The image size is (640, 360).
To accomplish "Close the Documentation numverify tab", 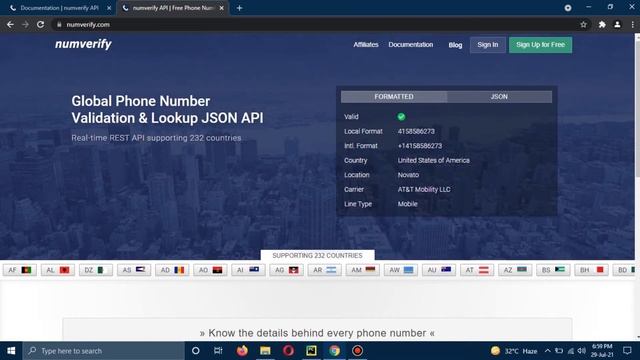I will (x=109, y=8).
